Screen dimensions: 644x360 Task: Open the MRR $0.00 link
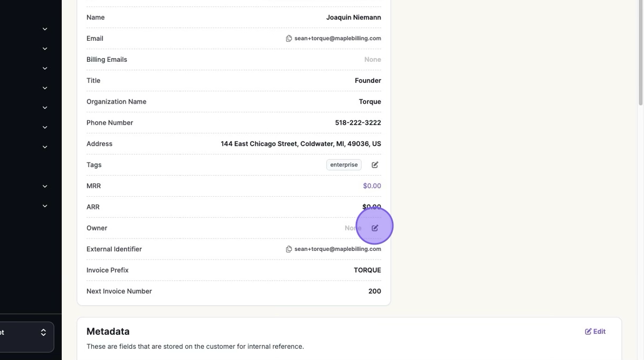pyautogui.click(x=372, y=186)
